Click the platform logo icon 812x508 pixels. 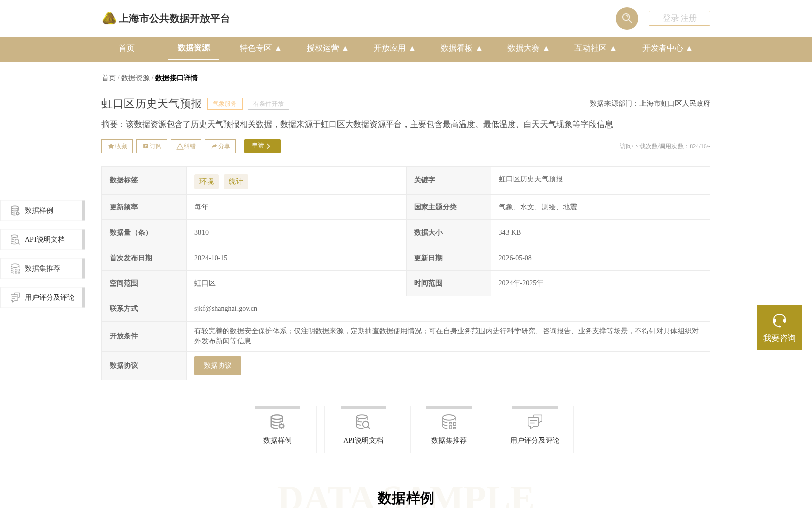(109, 18)
